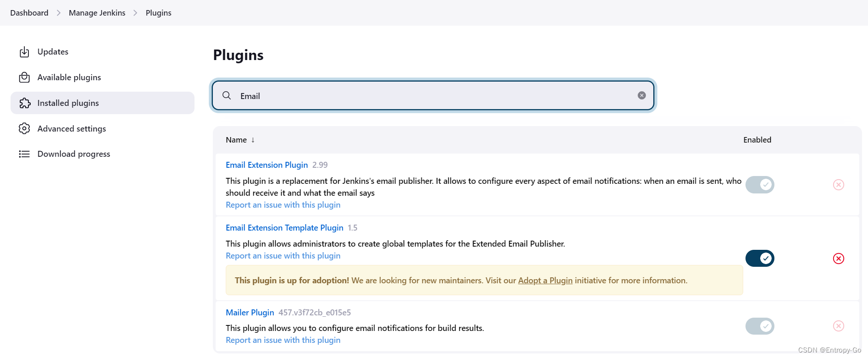Select Installed plugins in sidebar
868x358 pixels.
point(102,103)
